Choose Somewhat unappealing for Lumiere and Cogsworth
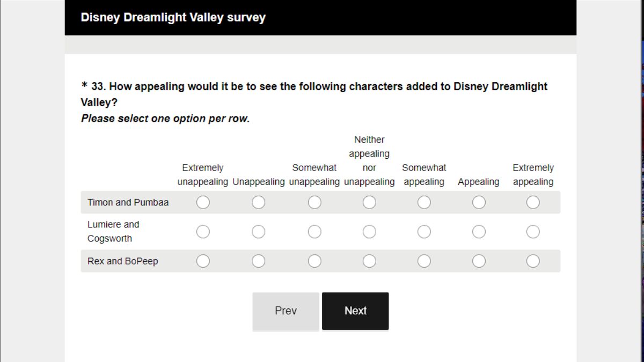The image size is (644, 362). 314,232
